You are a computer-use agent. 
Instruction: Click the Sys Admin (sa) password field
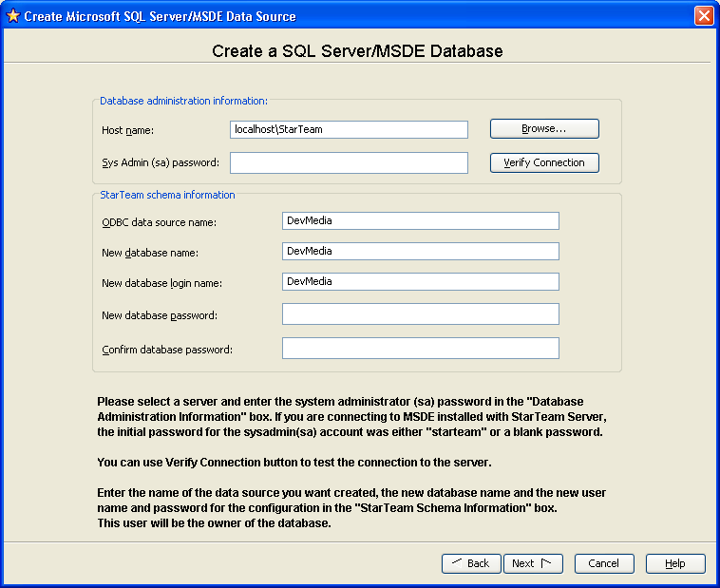click(x=349, y=163)
